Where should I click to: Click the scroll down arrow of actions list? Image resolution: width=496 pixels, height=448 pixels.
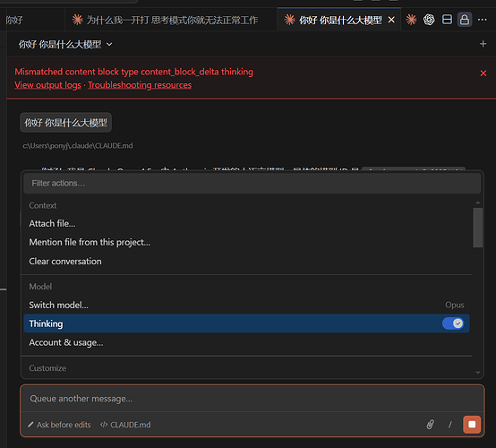coord(478,373)
